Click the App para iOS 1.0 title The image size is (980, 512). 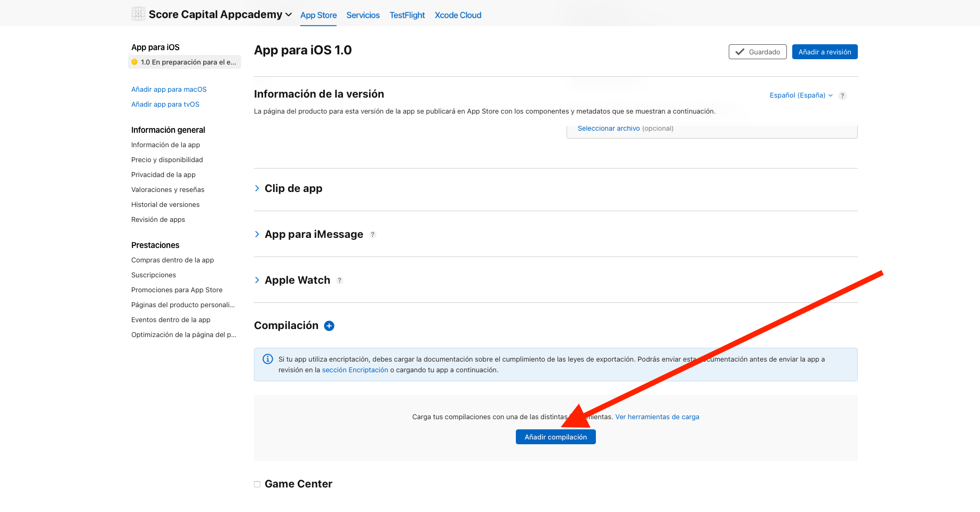[x=302, y=50]
